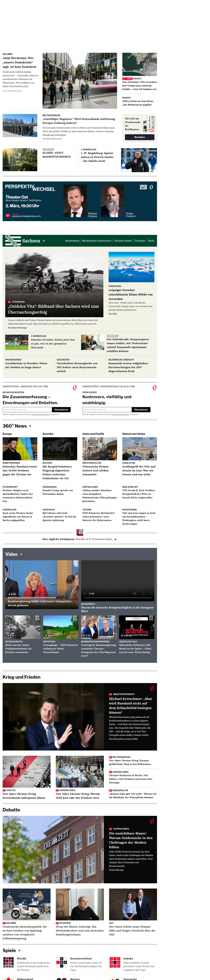Open 'Der Osten erhebt seine Stimme' OAZ article
210x980 pixels.
[x=132, y=930]
